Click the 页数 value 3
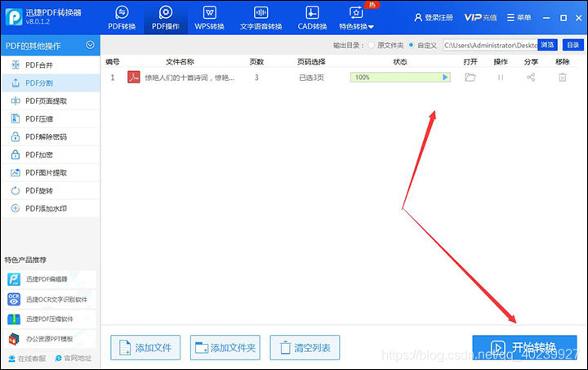This screenshot has height=370, width=588. point(256,78)
